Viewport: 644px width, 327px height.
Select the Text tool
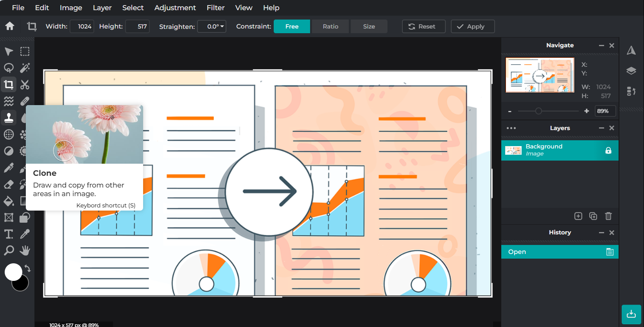[x=9, y=234]
